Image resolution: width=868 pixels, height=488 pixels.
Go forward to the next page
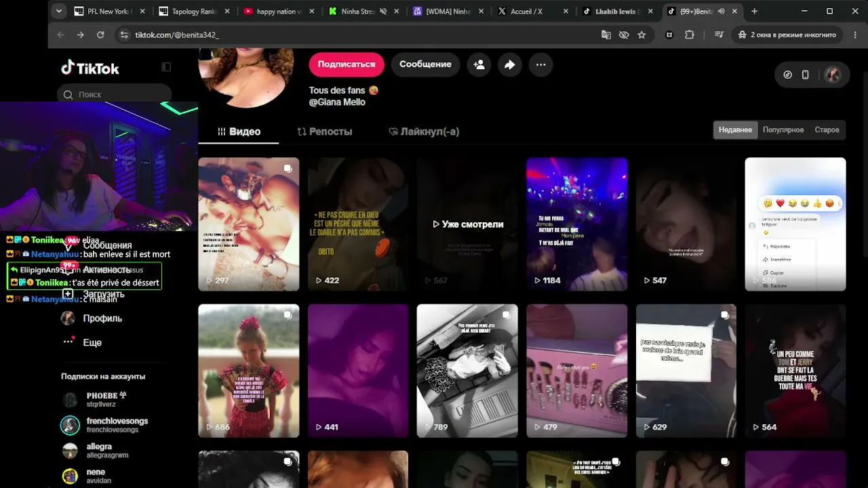point(80,35)
